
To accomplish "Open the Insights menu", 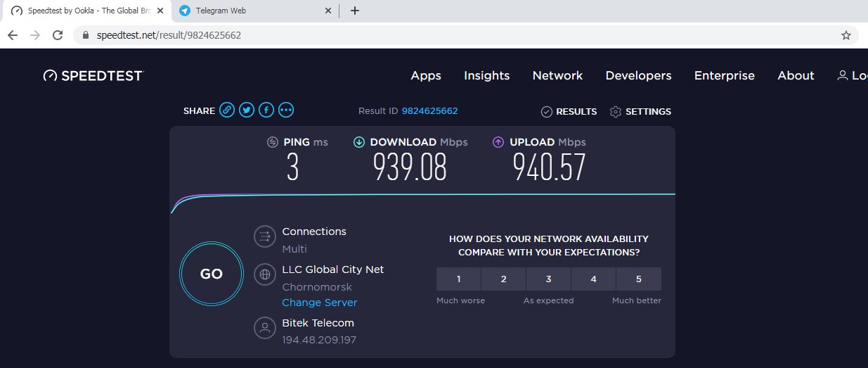I will pos(487,75).
